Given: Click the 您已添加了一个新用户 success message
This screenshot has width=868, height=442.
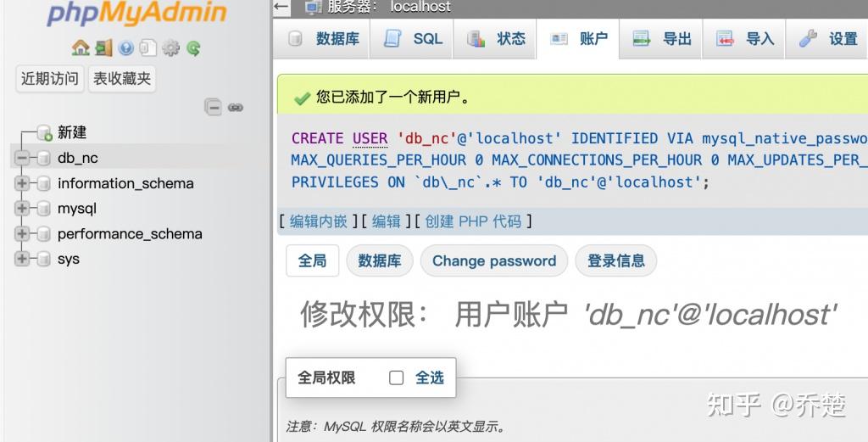Looking at the screenshot, I should (393, 98).
